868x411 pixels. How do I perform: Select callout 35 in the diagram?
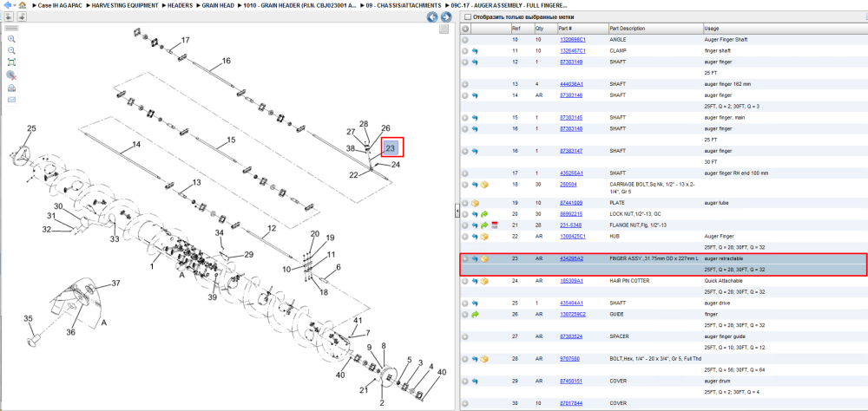29,318
